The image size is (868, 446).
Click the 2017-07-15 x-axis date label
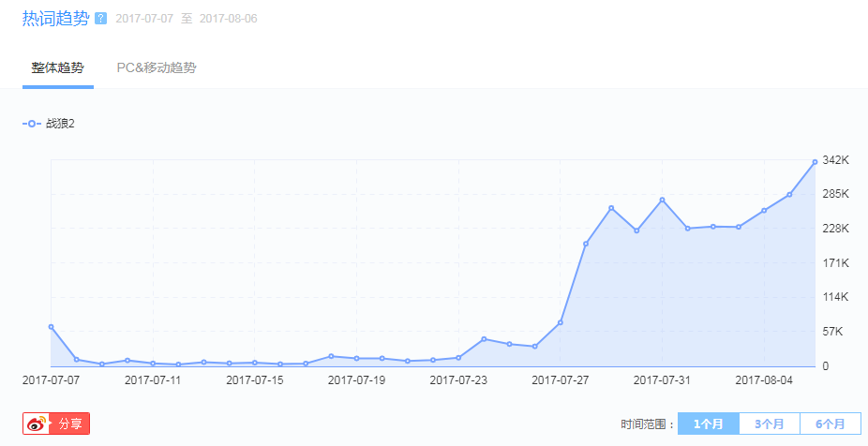click(x=255, y=380)
